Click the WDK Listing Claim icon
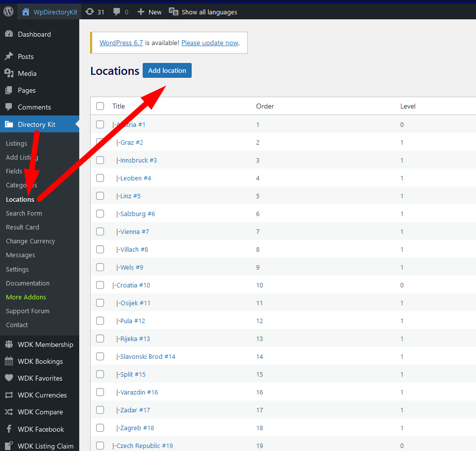The height and width of the screenshot is (451, 476). click(9, 446)
